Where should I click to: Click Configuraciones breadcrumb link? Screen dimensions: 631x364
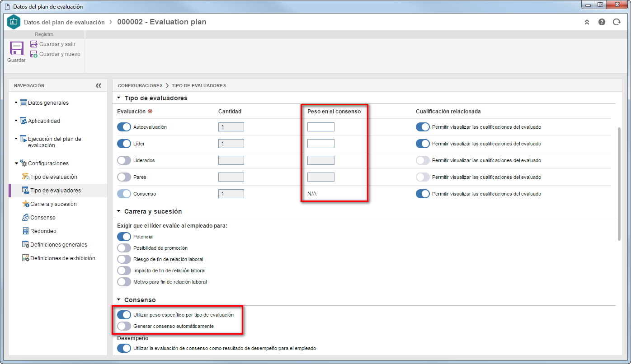click(x=140, y=85)
